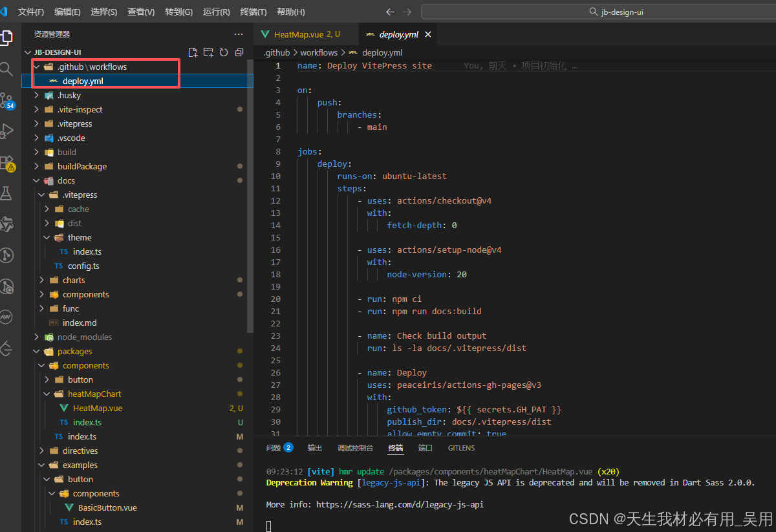
Task: Collapse the docs folder
Action: click(x=36, y=180)
